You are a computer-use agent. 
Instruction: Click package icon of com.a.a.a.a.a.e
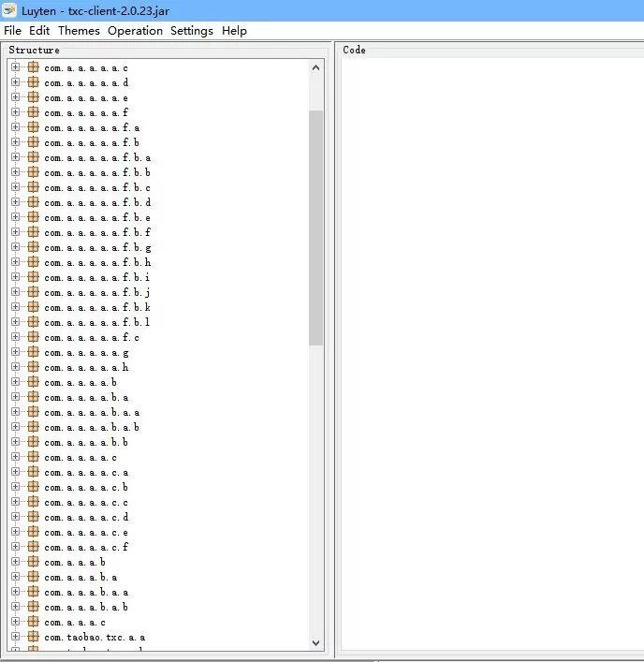[34, 97]
